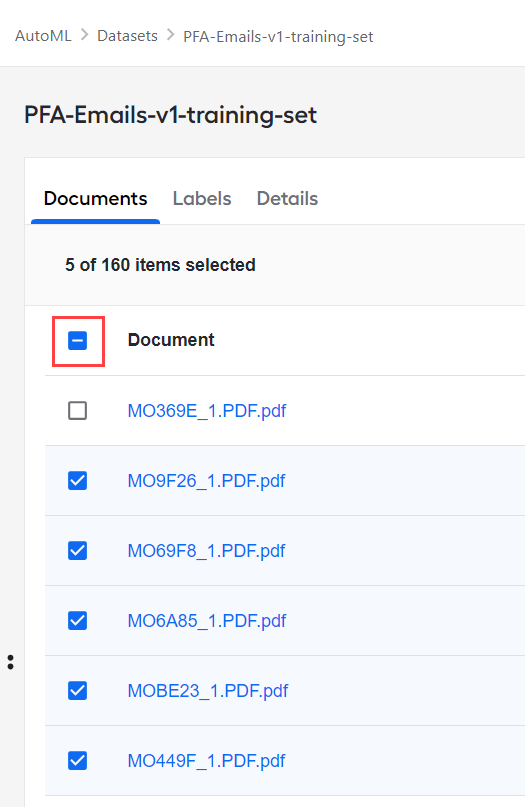Untick the MO6A85_1.PDF.pdf checkbox
This screenshot has width=525, height=807.
coord(78,621)
